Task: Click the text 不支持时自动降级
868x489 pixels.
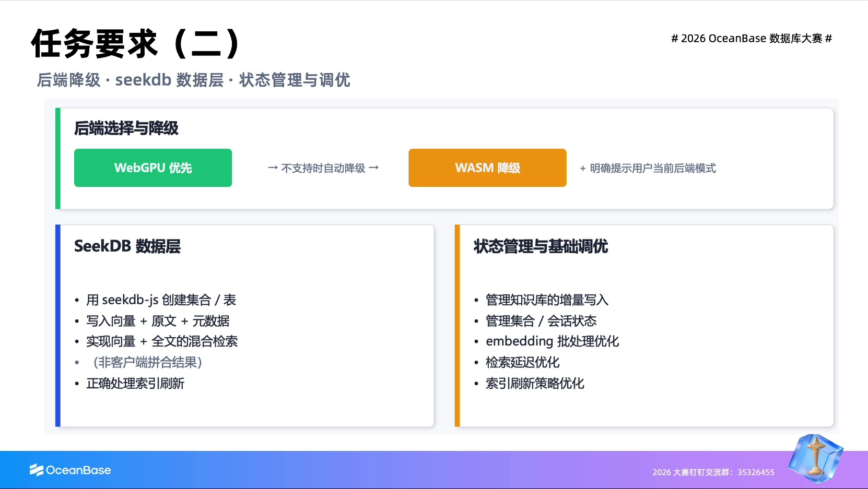Action: (323, 168)
